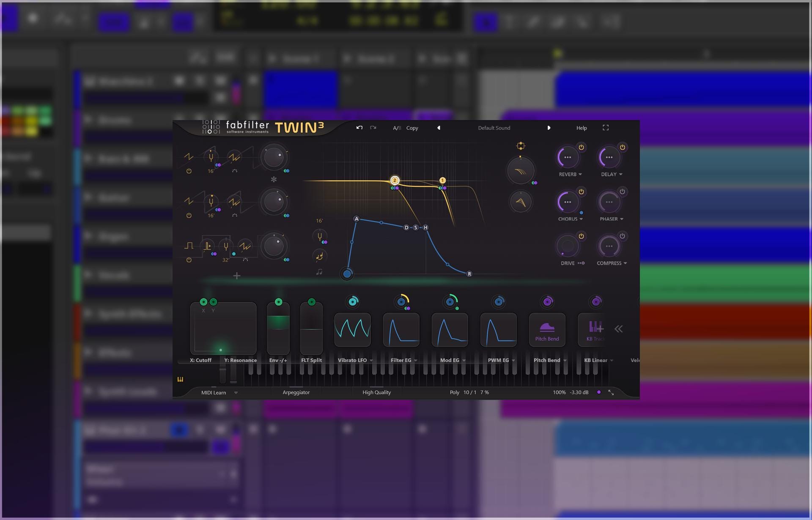The height and width of the screenshot is (520, 812).
Task: Go to the previous preset arrow
Action: (x=439, y=128)
